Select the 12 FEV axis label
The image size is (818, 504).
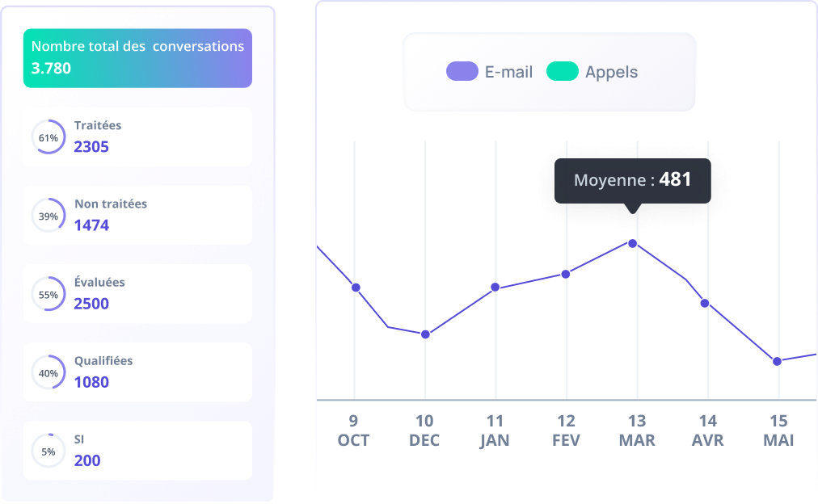pyautogui.click(x=566, y=430)
